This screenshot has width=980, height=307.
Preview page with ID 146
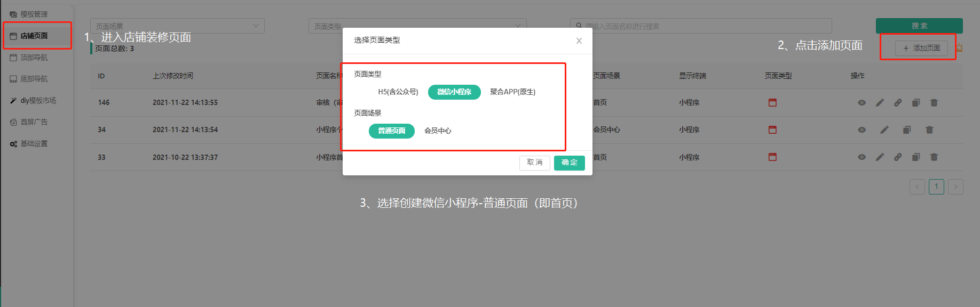point(862,103)
